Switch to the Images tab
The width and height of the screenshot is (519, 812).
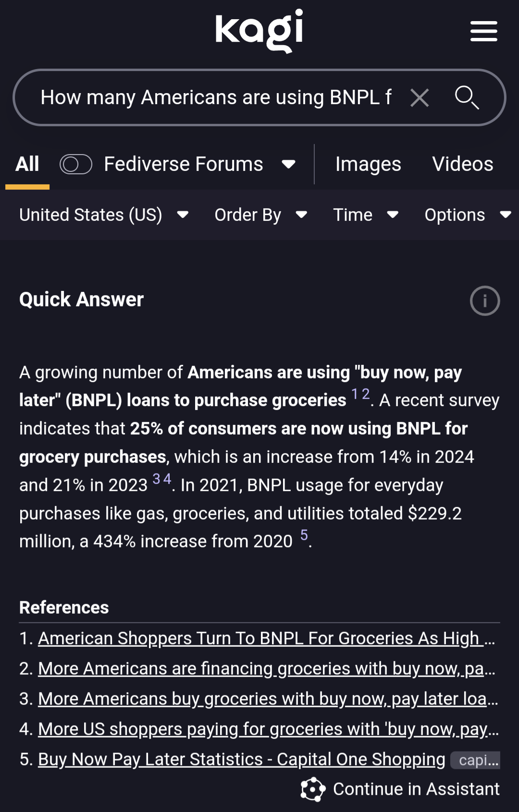click(368, 164)
